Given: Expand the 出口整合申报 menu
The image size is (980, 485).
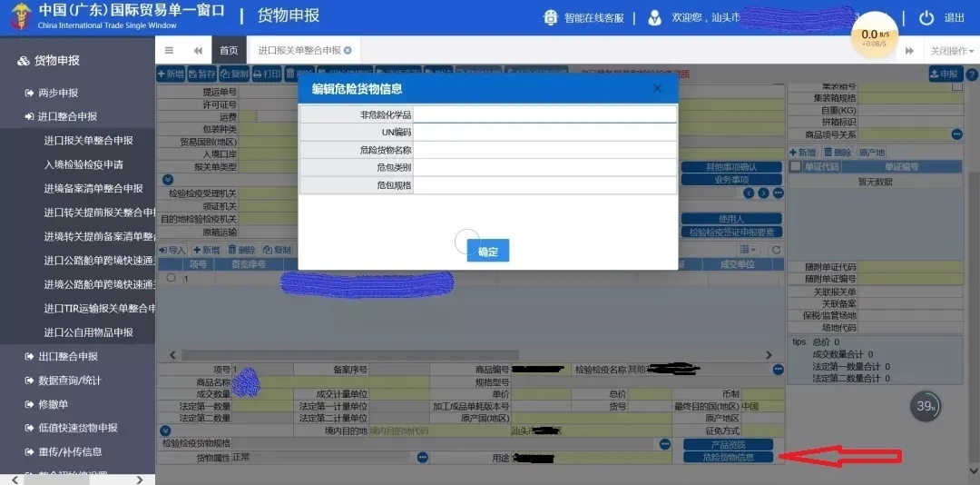Looking at the screenshot, I should [x=67, y=356].
